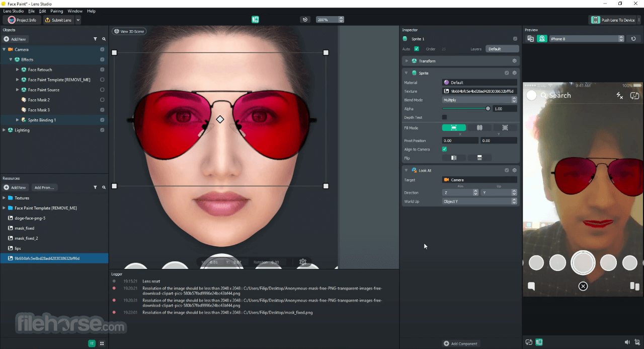This screenshot has height=349, width=644.
Task: Expand the Transform component section
Action: point(407,61)
